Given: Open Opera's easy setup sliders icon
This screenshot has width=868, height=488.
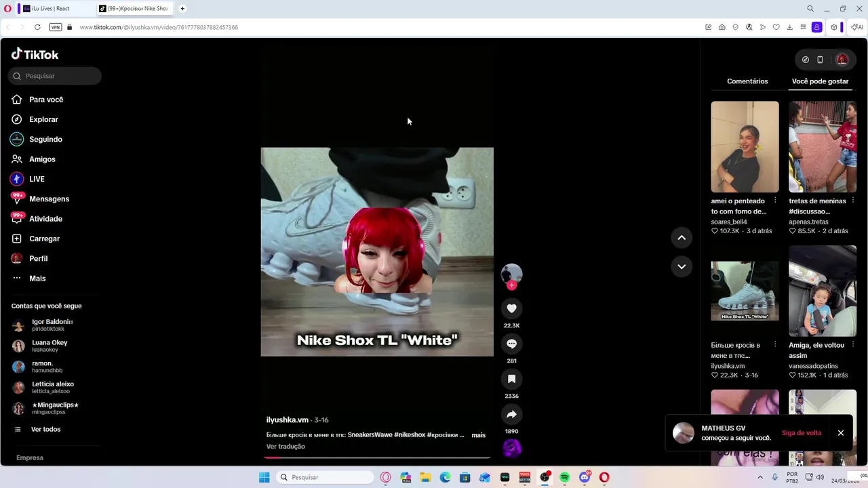Looking at the screenshot, I should [803, 27].
